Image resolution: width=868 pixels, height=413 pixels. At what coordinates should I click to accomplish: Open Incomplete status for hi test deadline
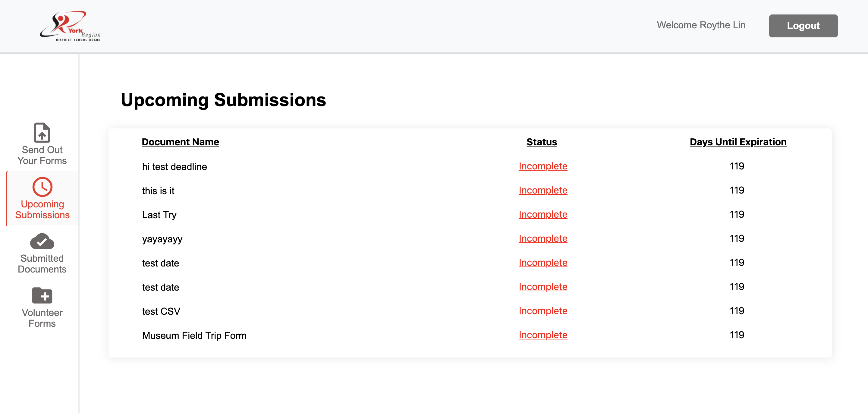click(543, 166)
